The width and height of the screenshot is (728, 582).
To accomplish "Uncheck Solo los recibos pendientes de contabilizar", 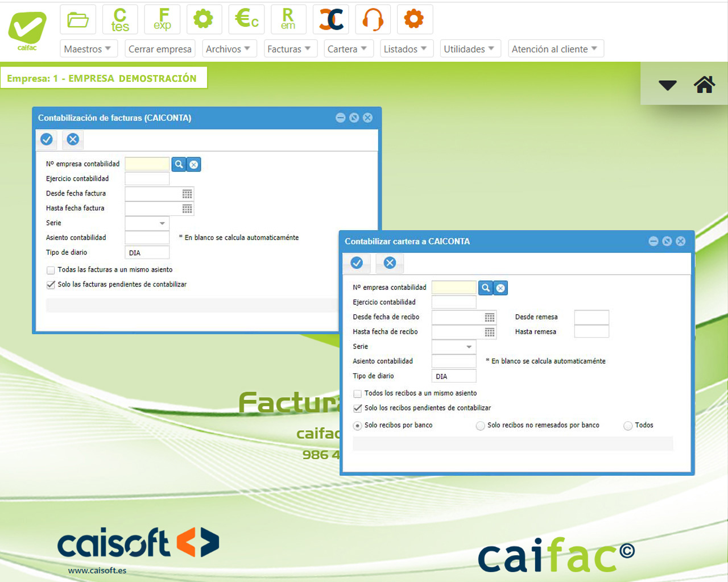I will pyautogui.click(x=358, y=408).
